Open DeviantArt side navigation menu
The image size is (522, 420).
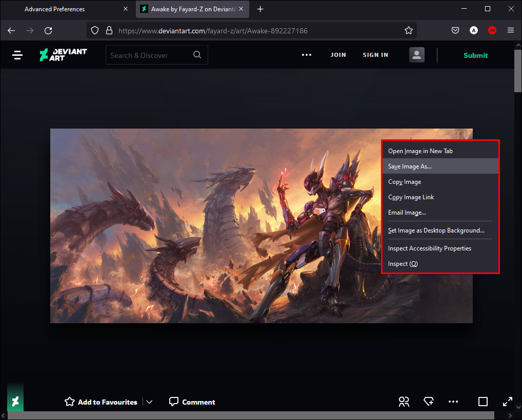(x=17, y=55)
